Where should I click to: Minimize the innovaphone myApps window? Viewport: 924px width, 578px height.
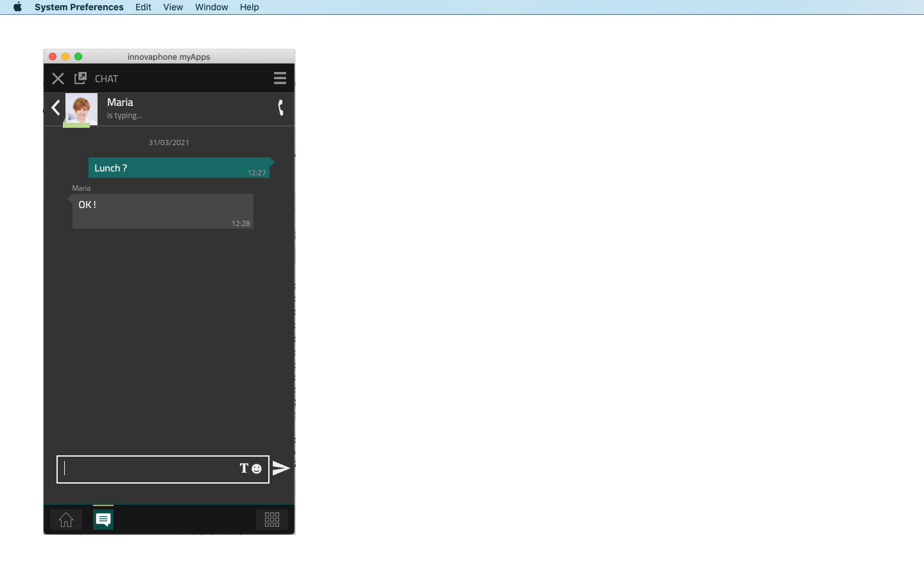pos(65,57)
